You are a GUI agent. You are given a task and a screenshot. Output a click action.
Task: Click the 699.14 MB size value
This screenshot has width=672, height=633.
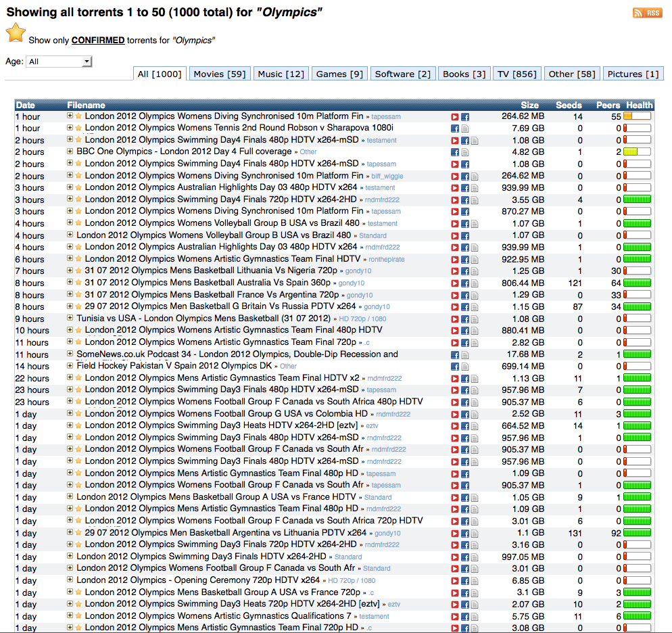coord(523,366)
